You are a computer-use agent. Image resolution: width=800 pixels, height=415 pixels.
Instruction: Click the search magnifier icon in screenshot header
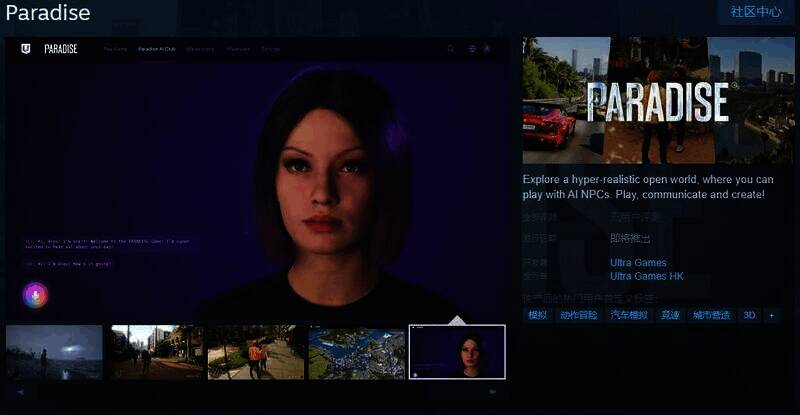click(451, 48)
